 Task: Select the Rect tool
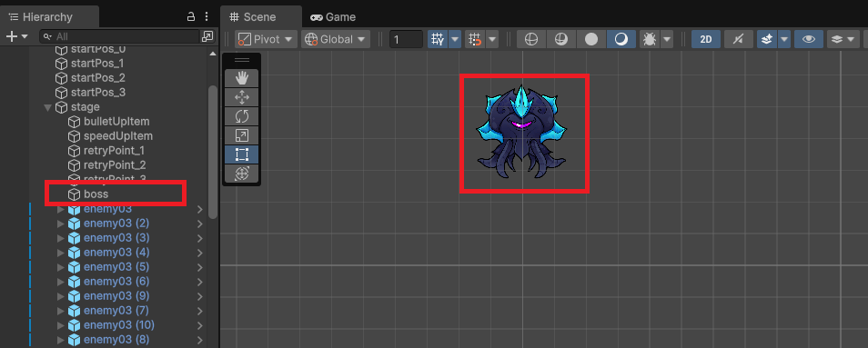[242, 154]
